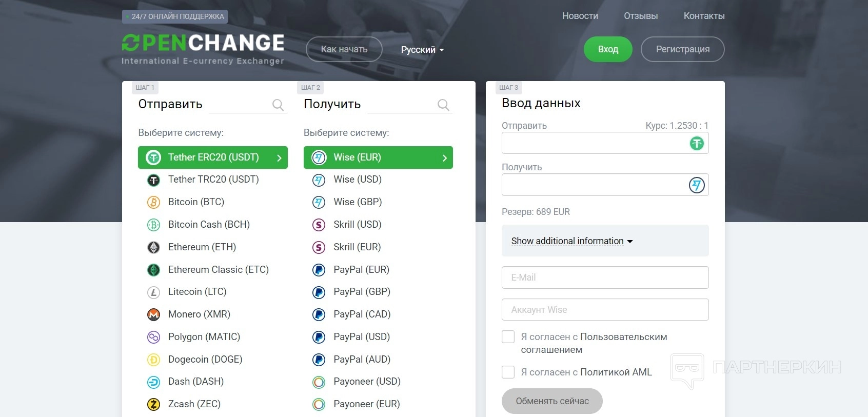Click the Регистрация button

[683, 49]
